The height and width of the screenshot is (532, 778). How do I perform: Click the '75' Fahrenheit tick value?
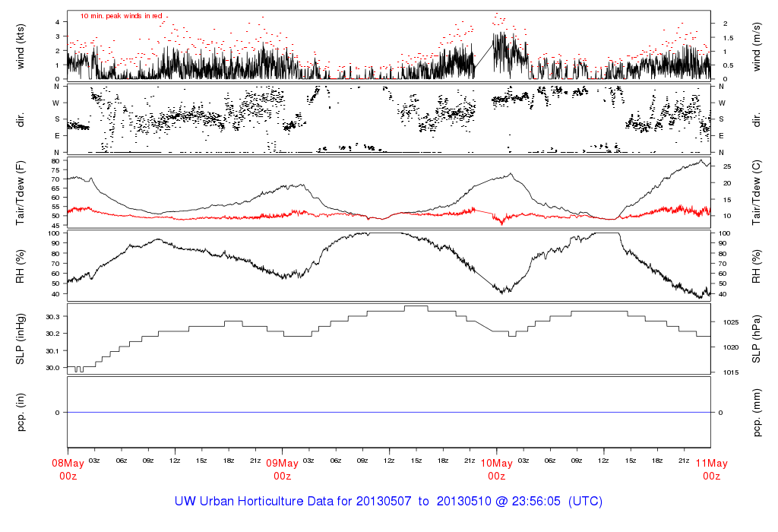[55, 170]
